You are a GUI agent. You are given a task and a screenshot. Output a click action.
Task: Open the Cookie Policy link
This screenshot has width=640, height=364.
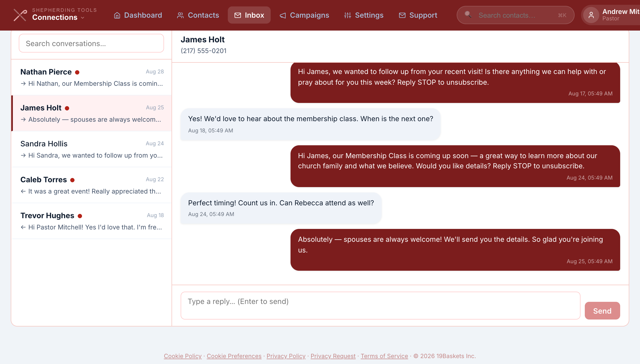click(183, 356)
